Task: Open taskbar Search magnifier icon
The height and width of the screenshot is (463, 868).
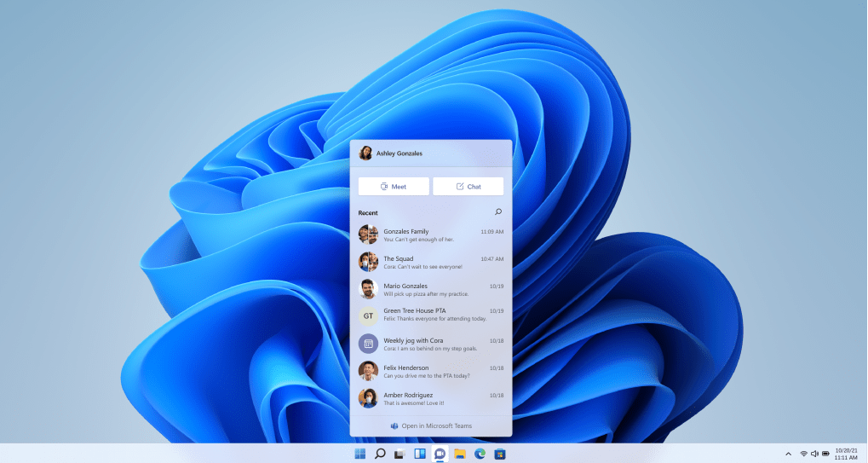Action: (x=381, y=454)
